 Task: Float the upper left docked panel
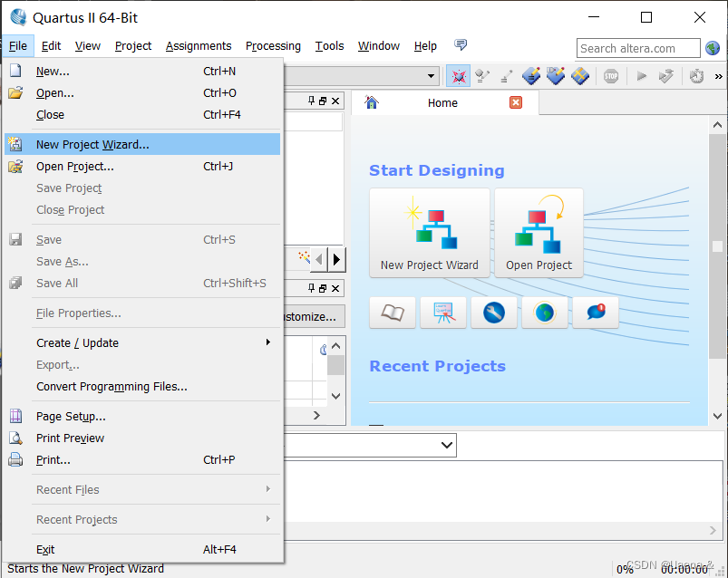[x=323, y=101]
